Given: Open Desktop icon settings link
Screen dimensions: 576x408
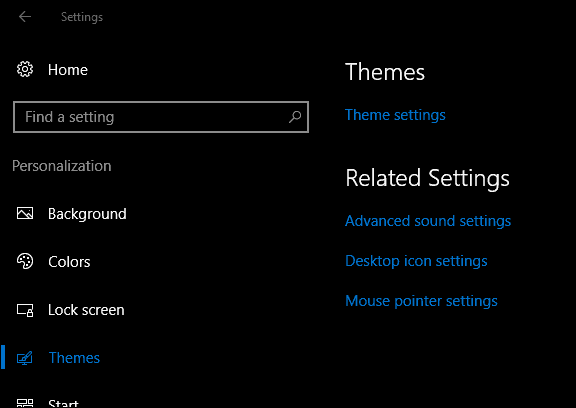Looking at the screenshot, I should (x=416, y=261).
